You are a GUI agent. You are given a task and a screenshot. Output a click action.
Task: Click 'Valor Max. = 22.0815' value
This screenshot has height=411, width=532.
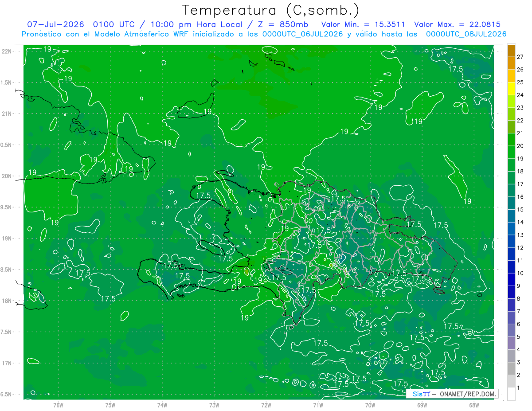point(458,24)
